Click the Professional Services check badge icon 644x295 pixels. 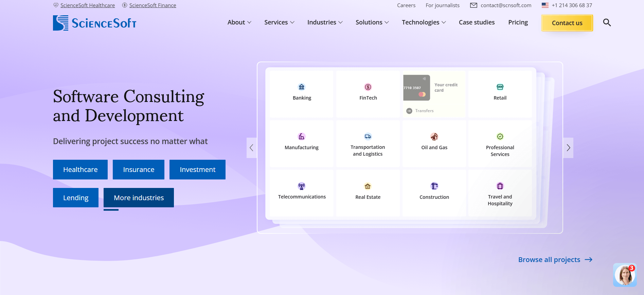[x=500, y=137]
